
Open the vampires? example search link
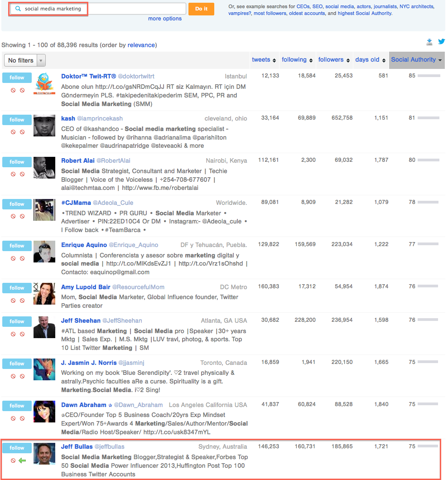240,14
